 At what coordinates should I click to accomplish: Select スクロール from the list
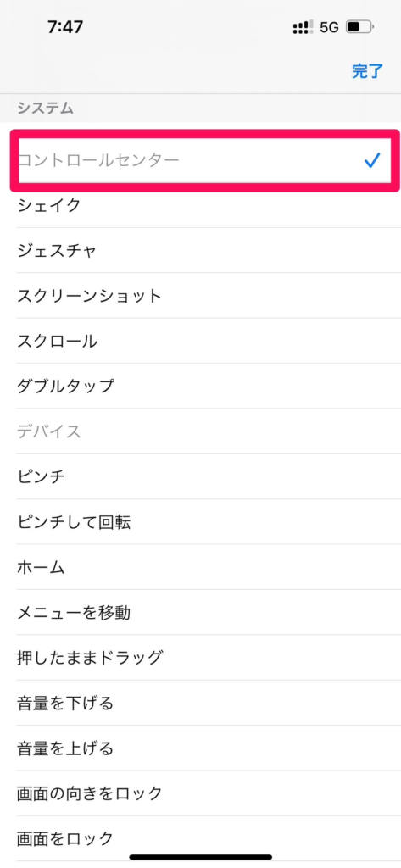pyautogui.click(x=200, y=341)
